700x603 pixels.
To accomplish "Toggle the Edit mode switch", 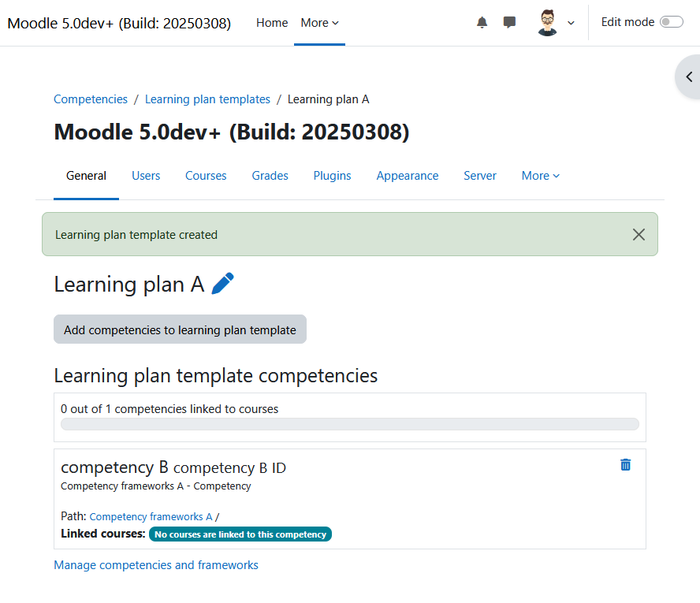I will (672, 22).
